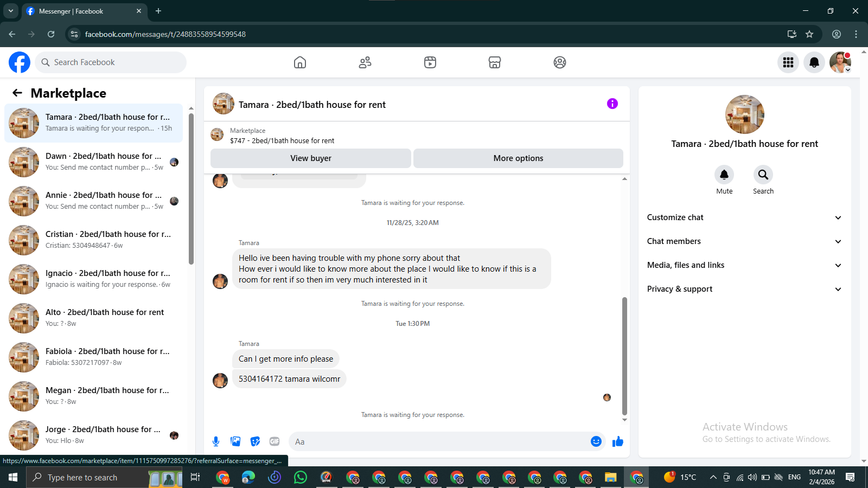Open Tamara conversation title in header
The width and height of the screenshot is (868, 488).
[312, 105]
